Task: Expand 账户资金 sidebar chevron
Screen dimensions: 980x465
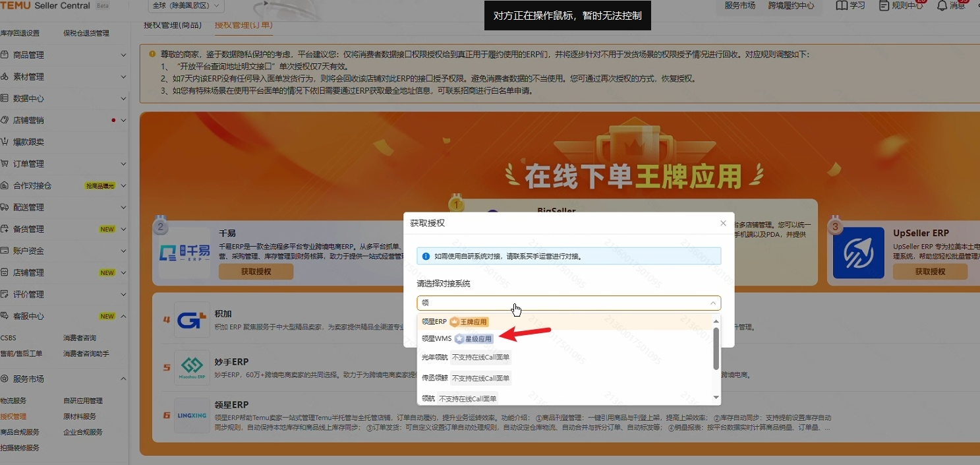Action: [x=123, y=251]
